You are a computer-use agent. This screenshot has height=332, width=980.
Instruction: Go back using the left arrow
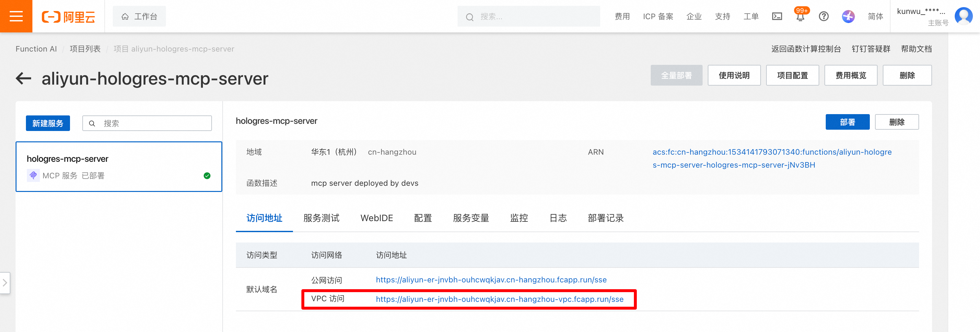(x=23, y=78)
